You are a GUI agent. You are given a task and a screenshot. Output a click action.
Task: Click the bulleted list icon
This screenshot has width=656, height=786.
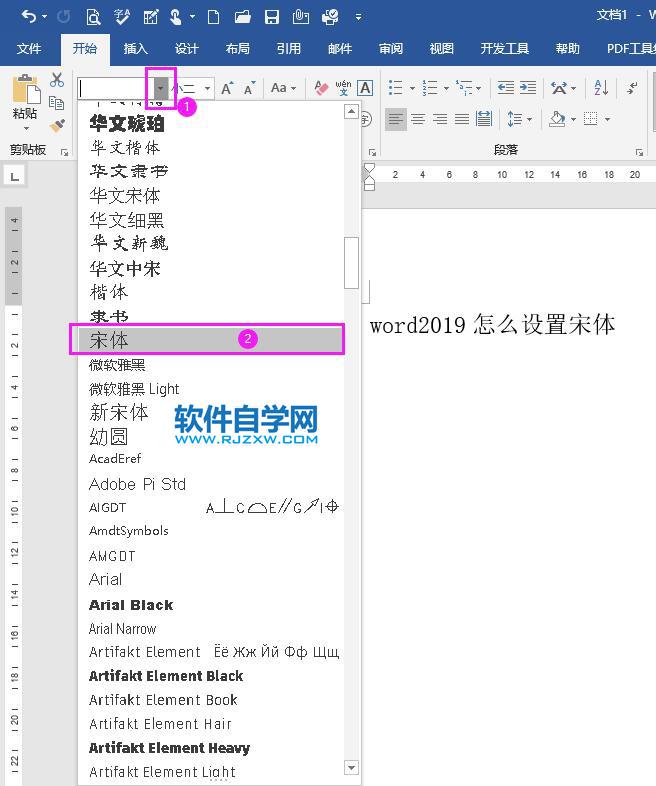[395, 88]
